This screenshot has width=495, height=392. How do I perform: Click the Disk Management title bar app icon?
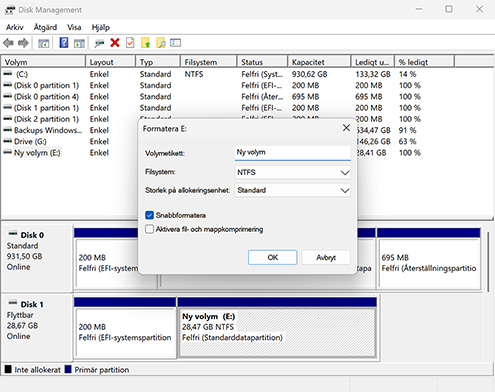pyautogui.click(x=10, y=10)
